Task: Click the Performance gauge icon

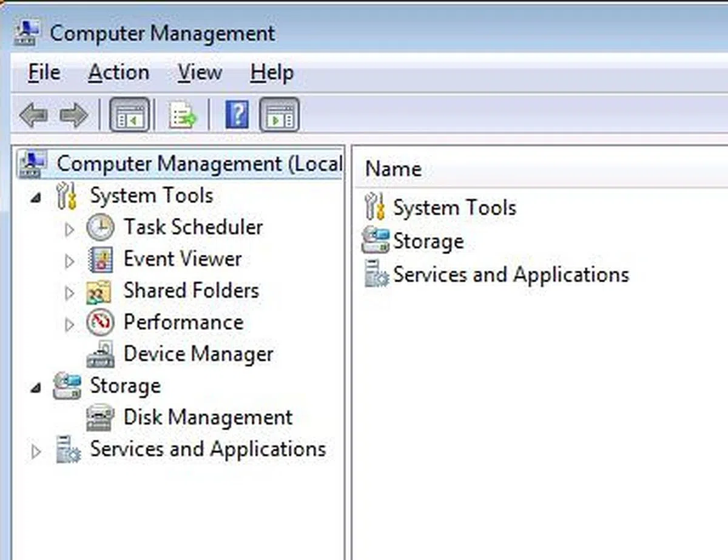Action: click(100, 323)
